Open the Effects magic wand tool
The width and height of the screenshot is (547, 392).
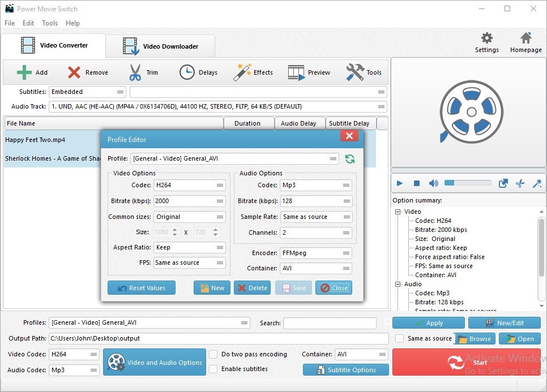(x=242, y=72)
